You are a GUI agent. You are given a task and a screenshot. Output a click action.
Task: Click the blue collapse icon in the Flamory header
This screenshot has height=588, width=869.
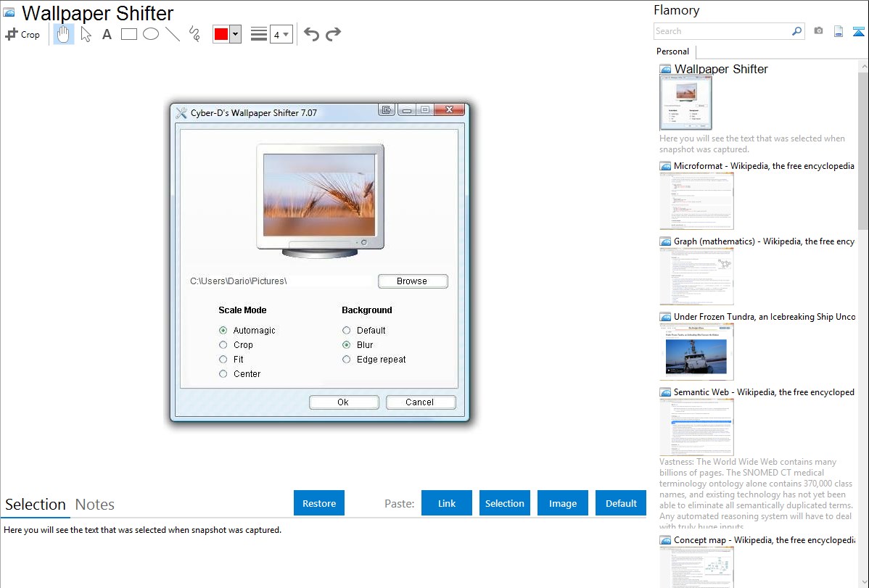[858, 31]
